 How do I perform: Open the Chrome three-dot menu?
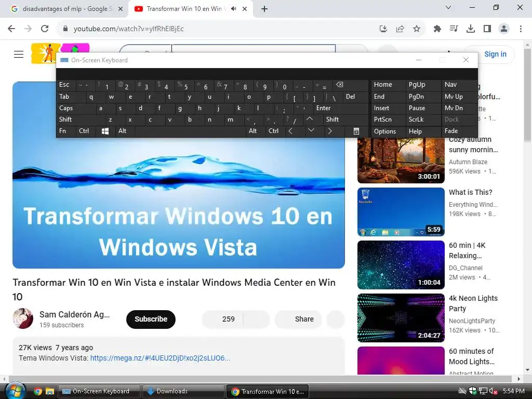coord(521,29)
